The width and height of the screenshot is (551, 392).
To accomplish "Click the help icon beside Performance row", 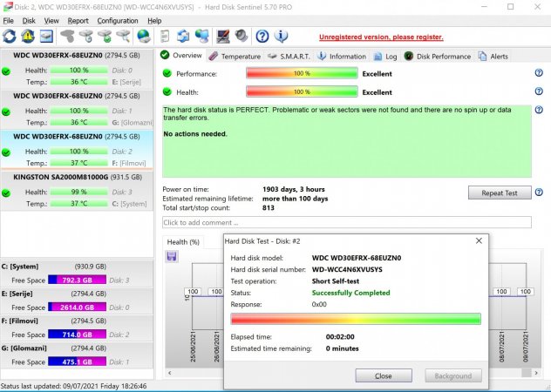I will (539, 72).
